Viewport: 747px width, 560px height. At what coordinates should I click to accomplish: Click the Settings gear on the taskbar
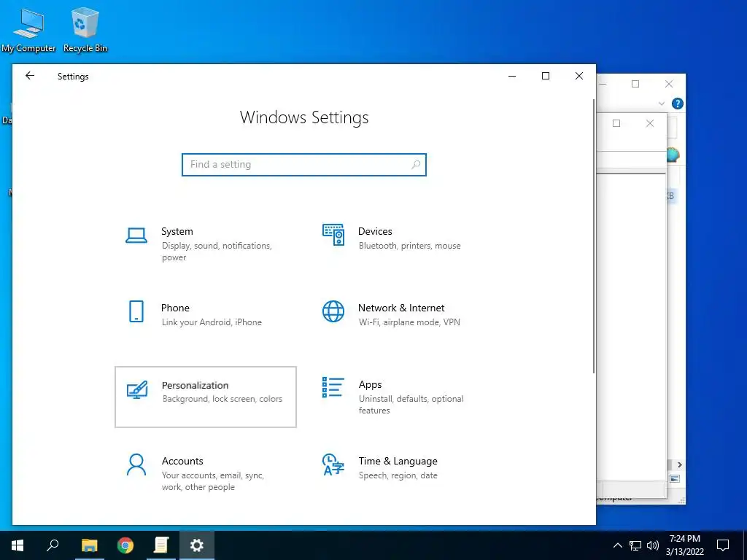click(197, 545)
